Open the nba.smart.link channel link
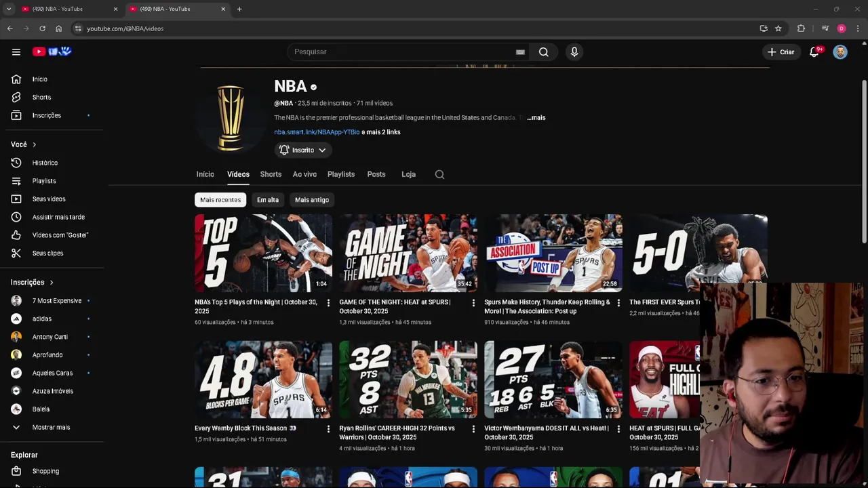The image size is (868, 488). [x=317, y=132]
